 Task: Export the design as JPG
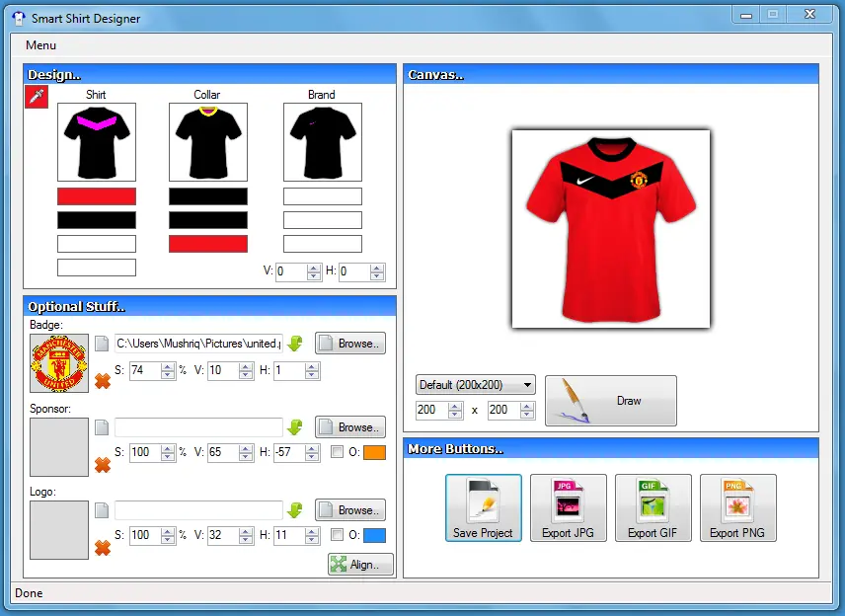568,507
